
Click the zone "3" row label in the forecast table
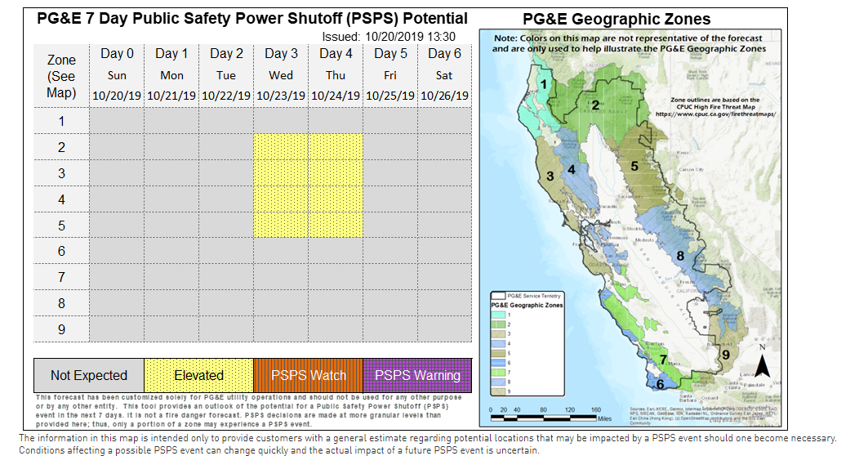(x=61, y=173)
